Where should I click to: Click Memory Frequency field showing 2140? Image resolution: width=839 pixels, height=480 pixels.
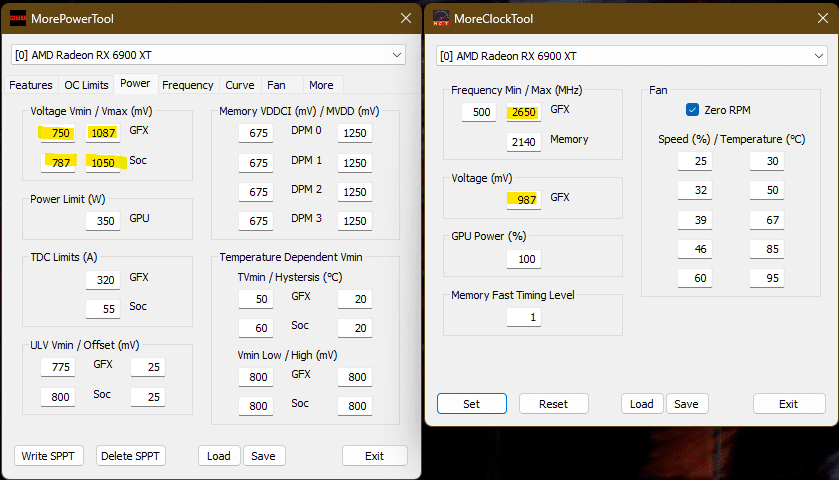point(524,142)
